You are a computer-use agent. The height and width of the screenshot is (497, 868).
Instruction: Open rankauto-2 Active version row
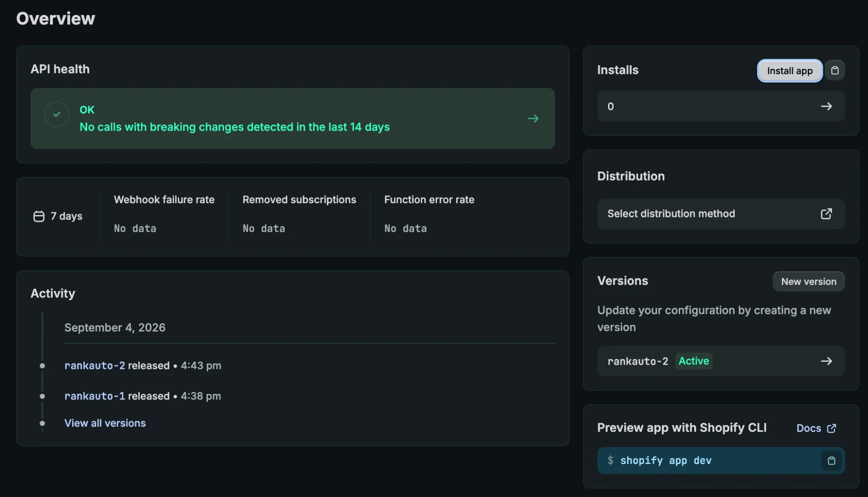click(721, 361)
